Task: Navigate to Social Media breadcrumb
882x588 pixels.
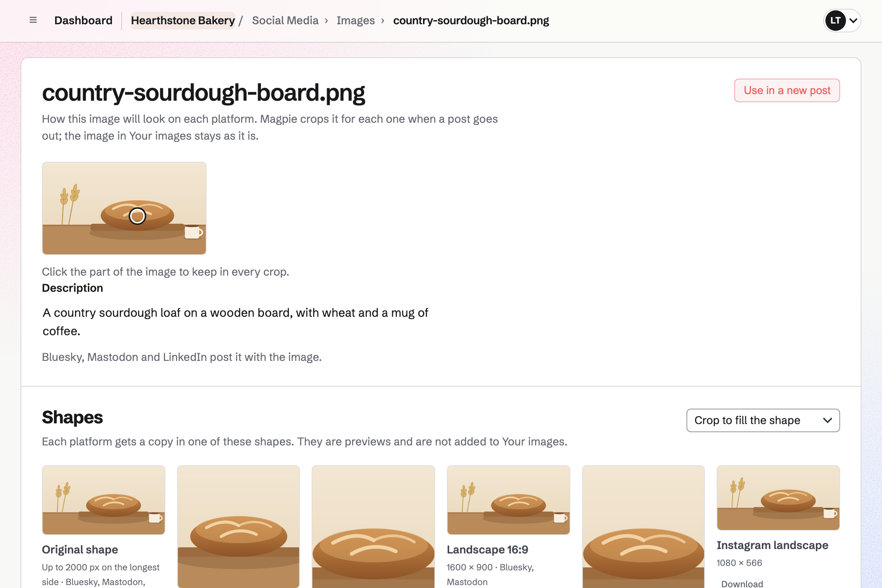Action: coord(285,20)
